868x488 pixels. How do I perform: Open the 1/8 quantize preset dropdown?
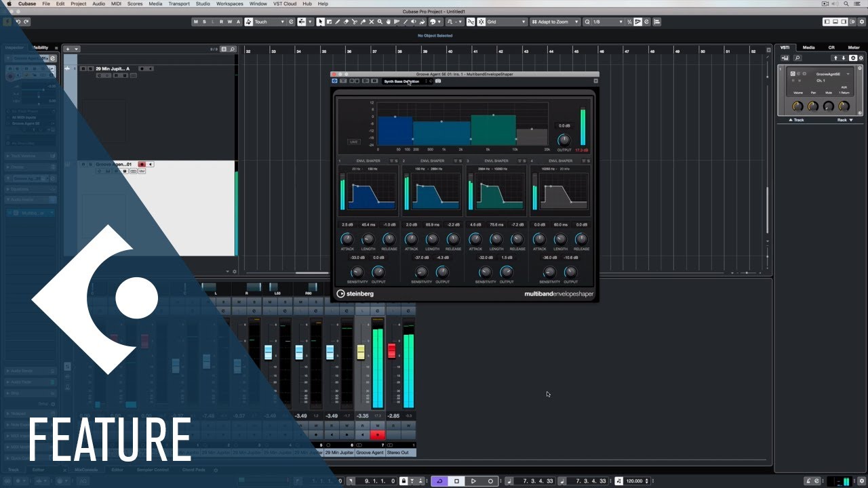click(x=608, y=22)
